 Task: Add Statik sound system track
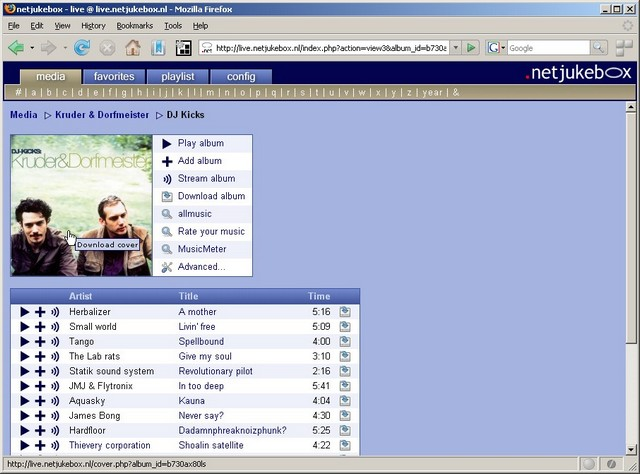click(x=40, y=371)
